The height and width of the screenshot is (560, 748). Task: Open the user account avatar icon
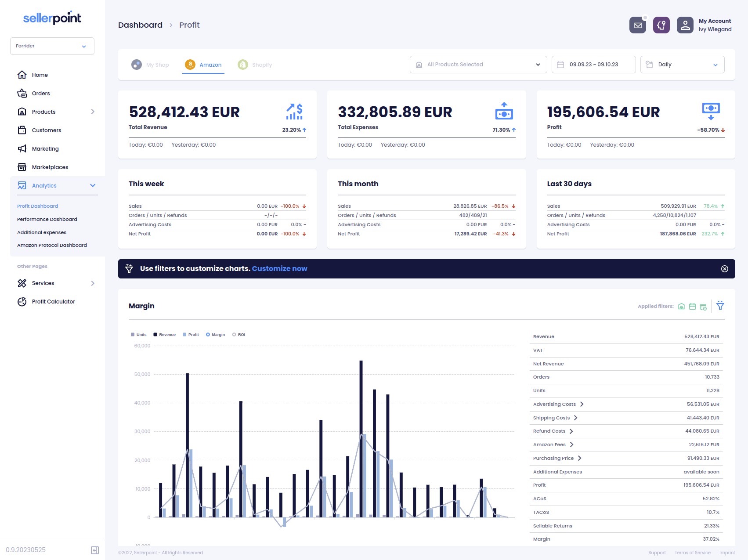(x=685, y=25)
